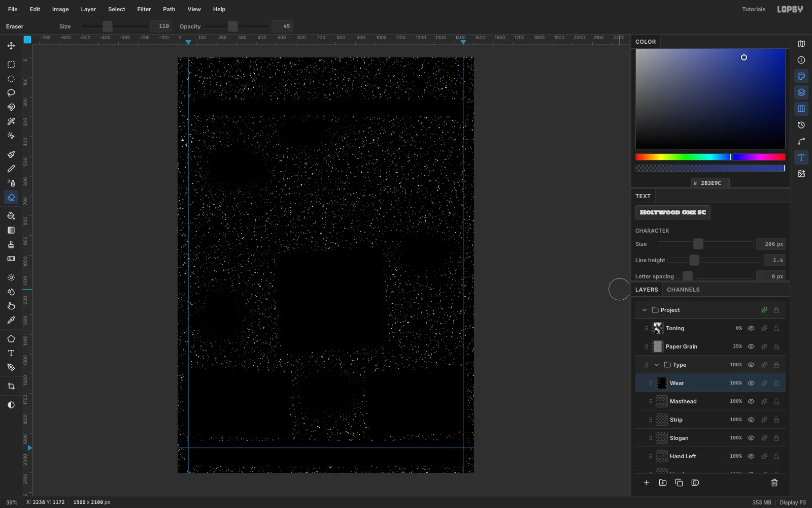
Task: Lock the Slogan layer
Action: 776,438
